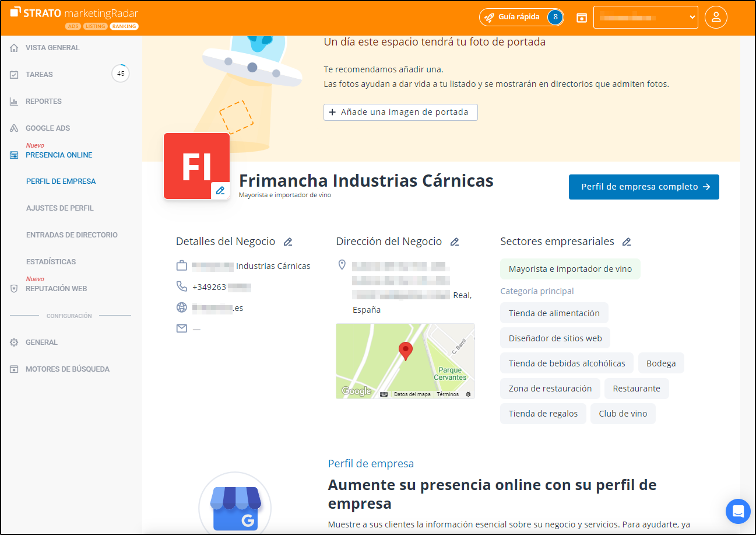Select the Motores de Búsqueda icon
This screenshot has height=535, width=756.
[13, 369]
